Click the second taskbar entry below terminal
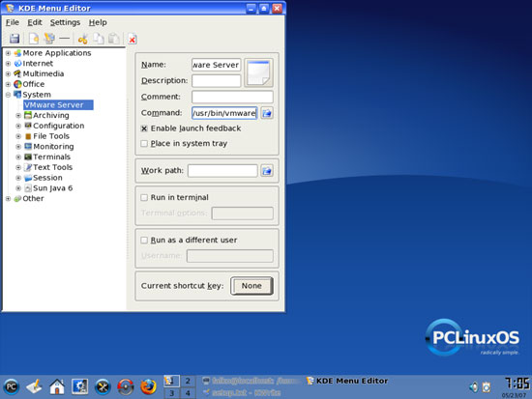This screenshot has width=532, height=399. (x=242, y=393)
